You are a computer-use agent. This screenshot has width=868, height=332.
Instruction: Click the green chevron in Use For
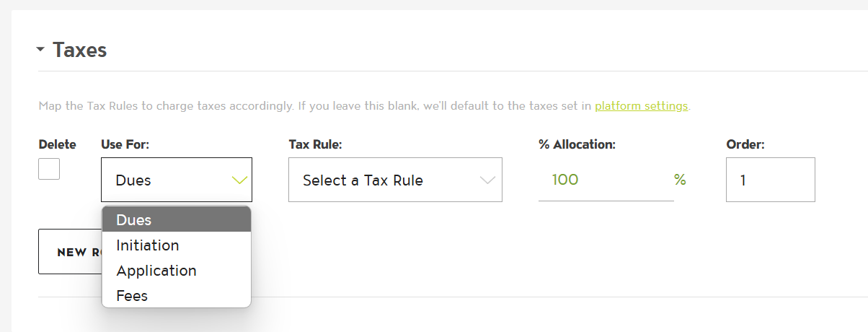pos(239,180)
